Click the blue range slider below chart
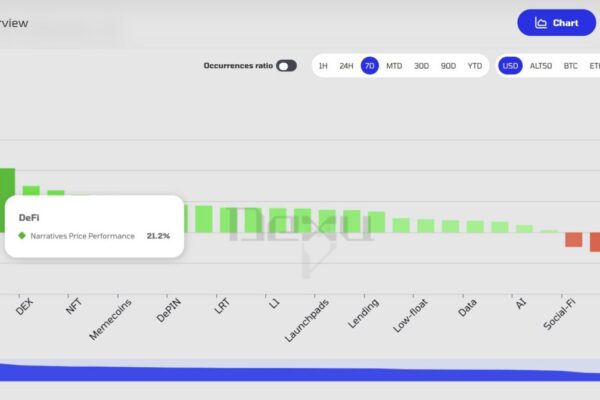The height and width of the screenshot is (400, 600). pyautogui.click(x=300, y=372)
